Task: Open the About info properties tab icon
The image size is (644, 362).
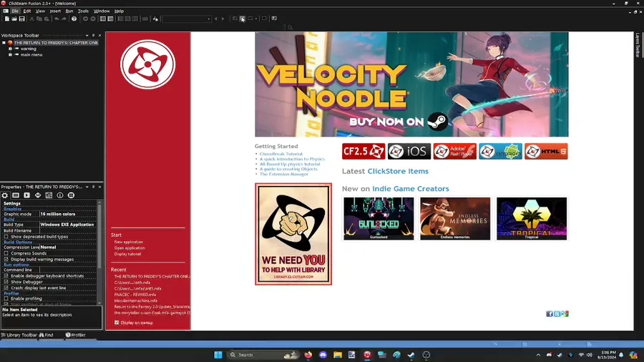Action: coord(60,195)
